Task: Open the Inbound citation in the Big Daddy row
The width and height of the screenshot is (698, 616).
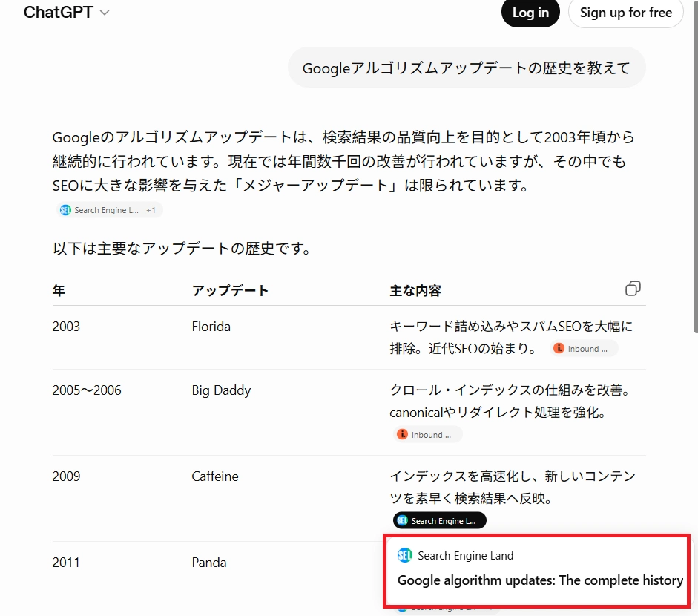Action: [427, 435]
